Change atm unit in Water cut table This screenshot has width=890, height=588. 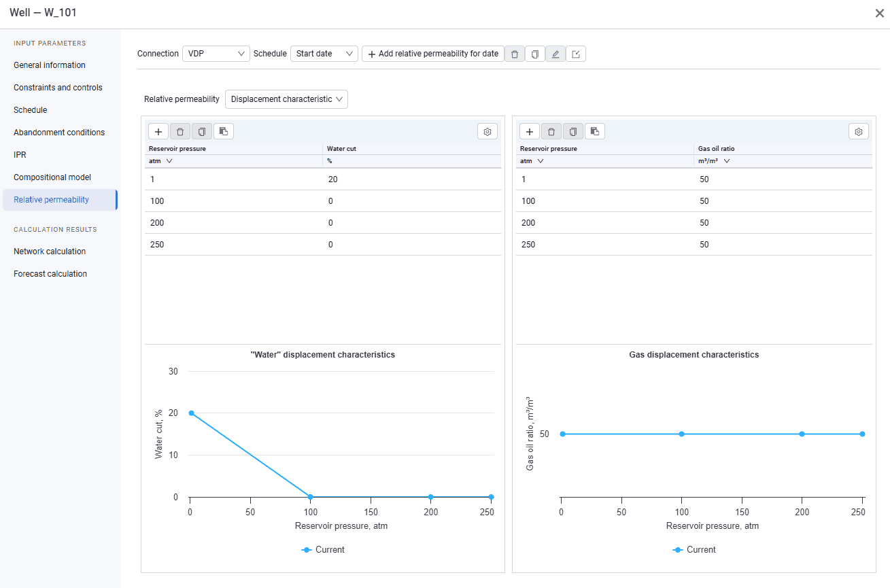[161, 161]
